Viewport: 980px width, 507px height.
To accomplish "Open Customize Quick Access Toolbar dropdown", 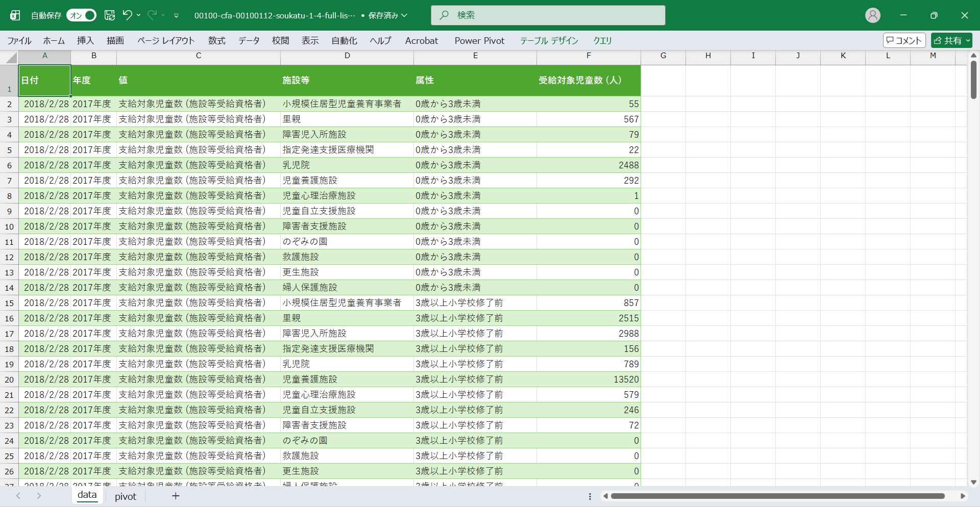I will click(x=176, y=16).
